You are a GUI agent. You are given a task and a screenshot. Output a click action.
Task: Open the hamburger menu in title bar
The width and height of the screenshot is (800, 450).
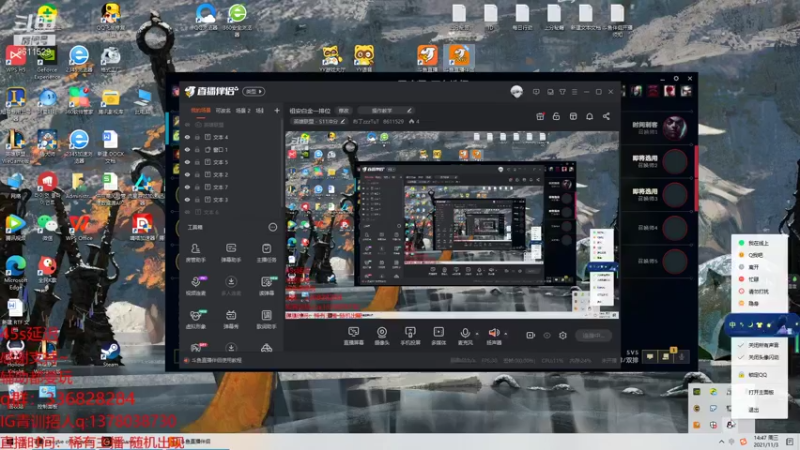[x=574, y=92]
